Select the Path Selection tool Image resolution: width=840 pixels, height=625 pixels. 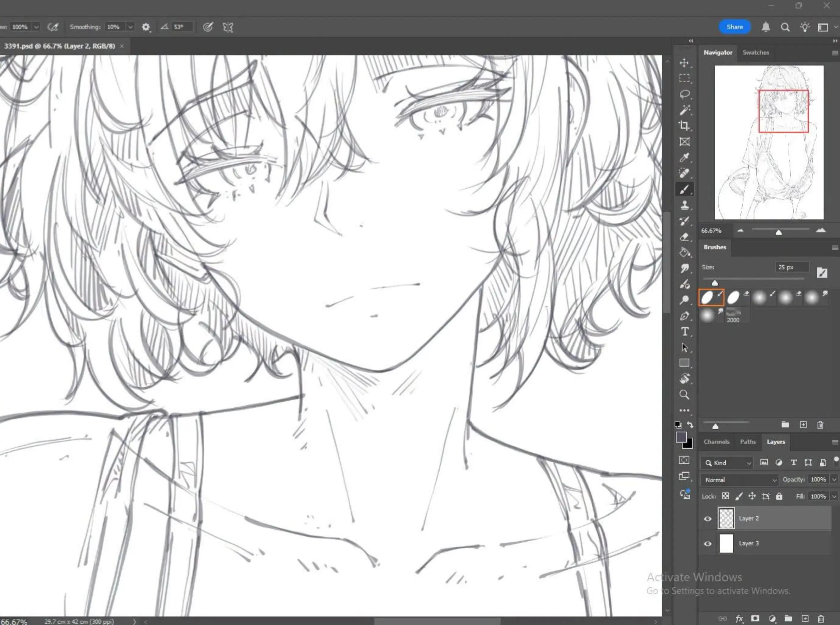684,347
